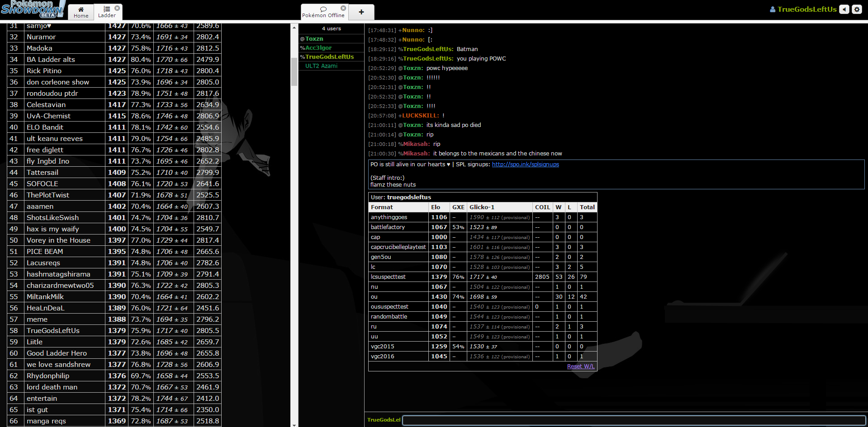This screenshot has height=427, width=868.
Task: Click the ladder scrollbar down arrow
Action: [x=294, y=424]
